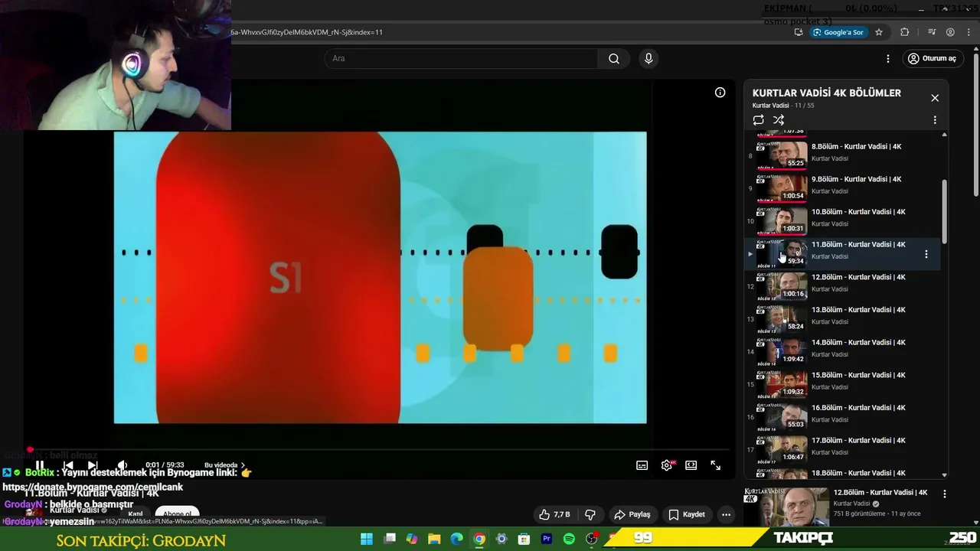Switch player to theater mode
The width and height of the screenshot is (980, 551).
click(x=691, y=465)
